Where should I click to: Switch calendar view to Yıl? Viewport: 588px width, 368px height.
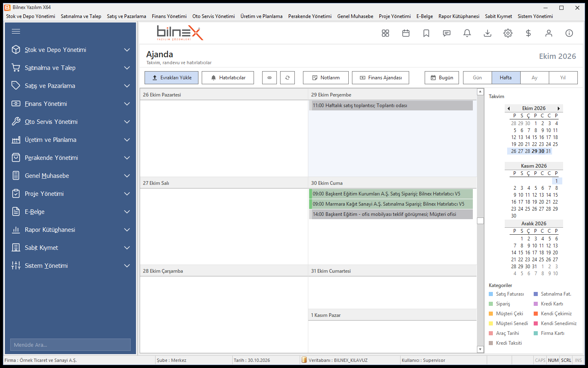point(563,78)
